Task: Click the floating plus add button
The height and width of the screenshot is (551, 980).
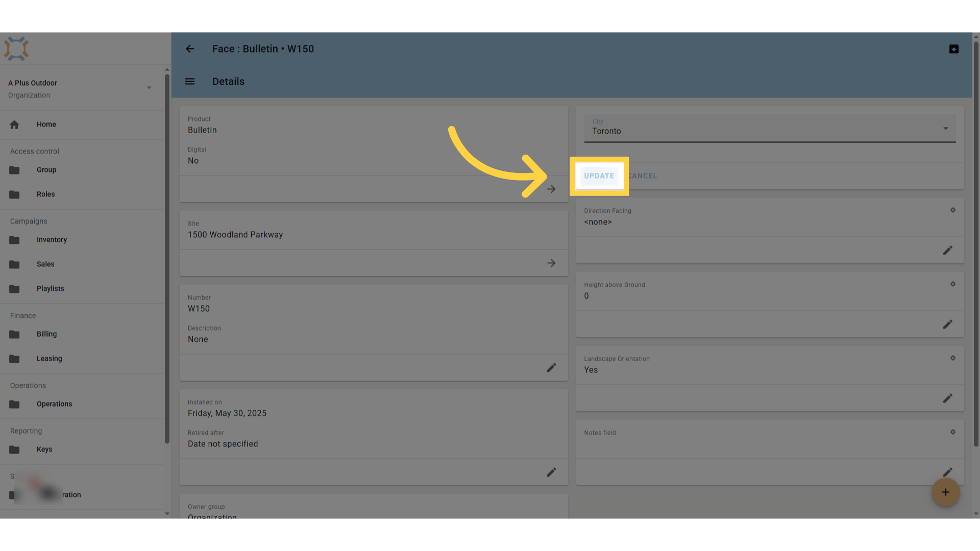Action: pos(945,492)
